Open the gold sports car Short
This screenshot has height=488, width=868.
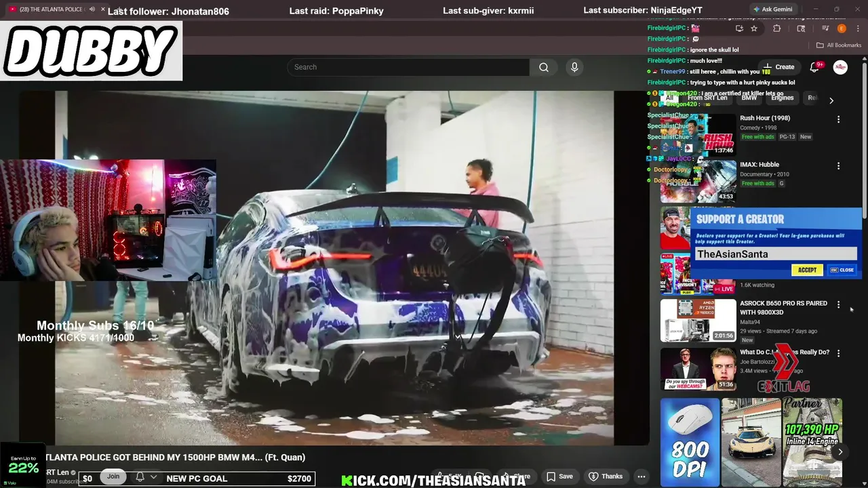pos(751,442)
